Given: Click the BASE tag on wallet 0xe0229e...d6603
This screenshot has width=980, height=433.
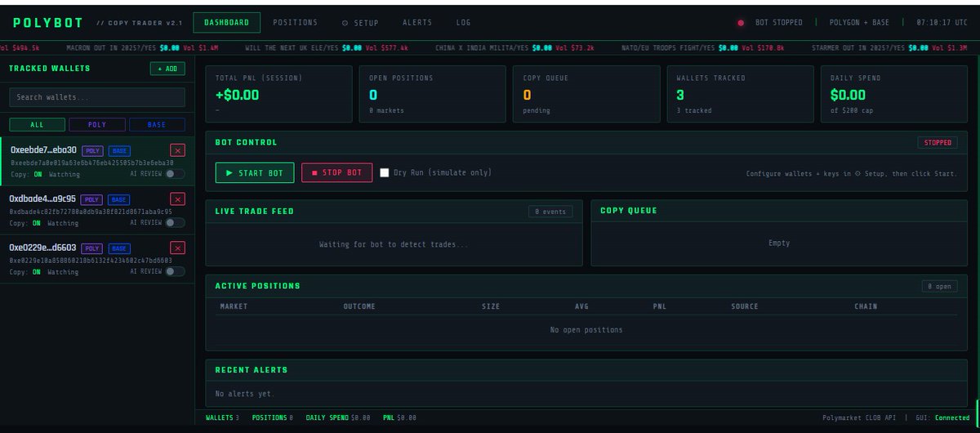Looking at the screenshot, I should coord(119,248).
